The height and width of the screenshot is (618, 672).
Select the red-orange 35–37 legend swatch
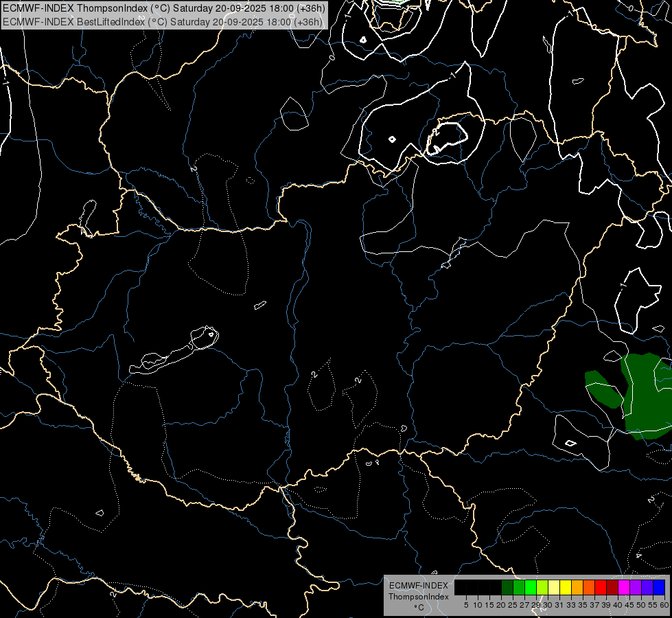coord(589,587)
